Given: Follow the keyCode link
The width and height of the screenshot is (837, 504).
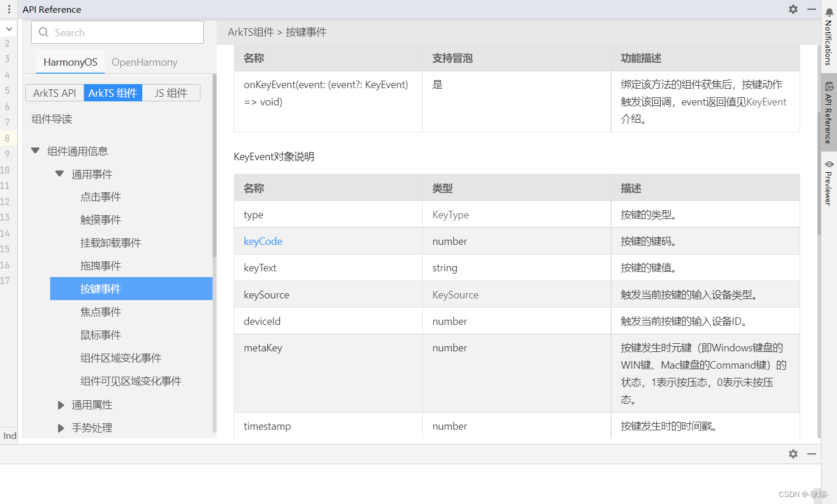Looking at the screenshot, I should pyautogui.click(x=263, y=241).
